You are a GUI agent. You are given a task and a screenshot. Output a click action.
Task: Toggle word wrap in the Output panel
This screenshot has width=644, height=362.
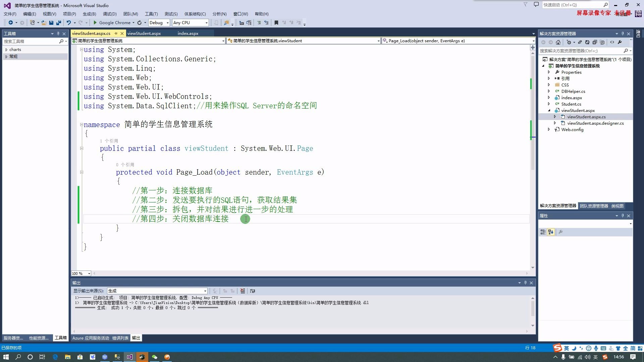pyautogui.click(x=253, y=291)
